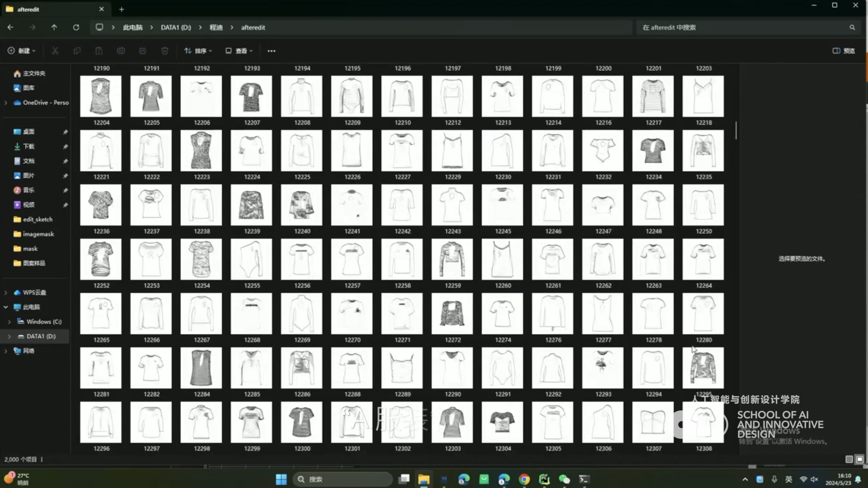Open a new tab with plus button
The height and width of the screenshot is (488, 868).
(121, 9)
